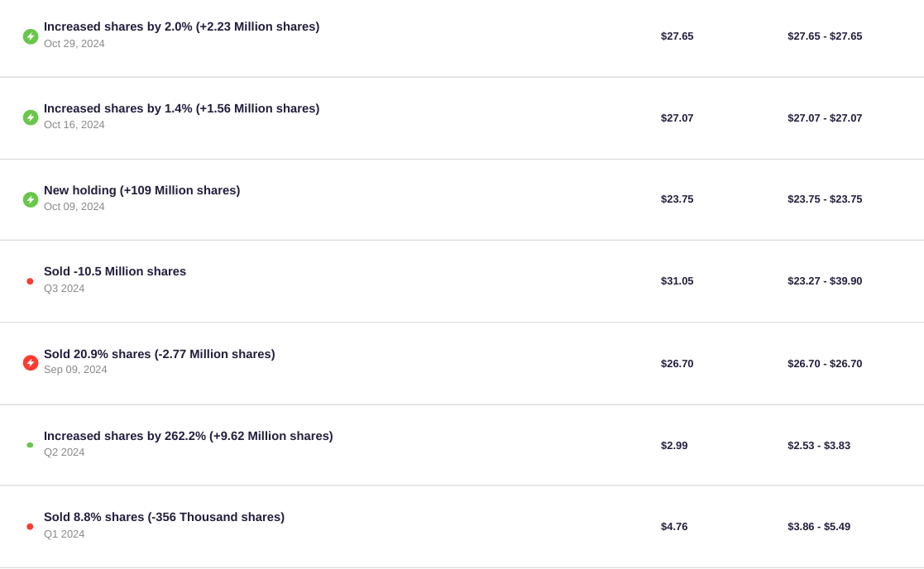This screenshot has height=569, width=924.
Task: Select 'Sold 20.9% shares' transaction title
Action: (159, 354)
